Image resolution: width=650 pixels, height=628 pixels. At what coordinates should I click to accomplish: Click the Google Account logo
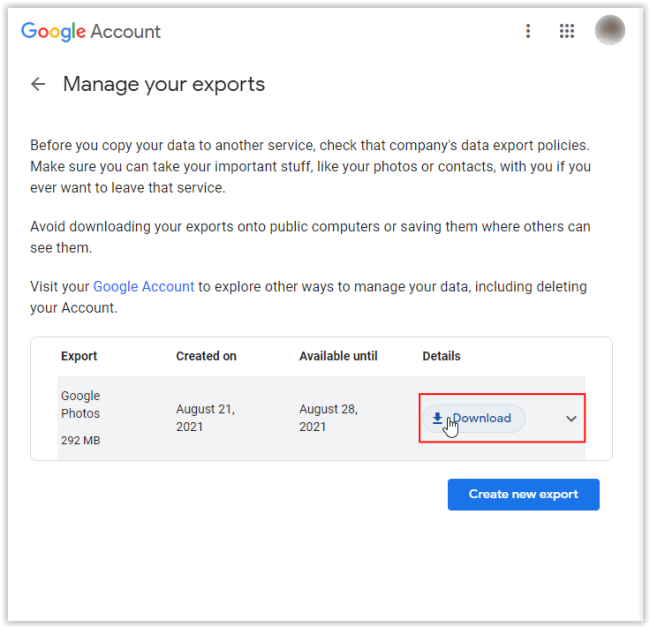(x=91, y=32)
